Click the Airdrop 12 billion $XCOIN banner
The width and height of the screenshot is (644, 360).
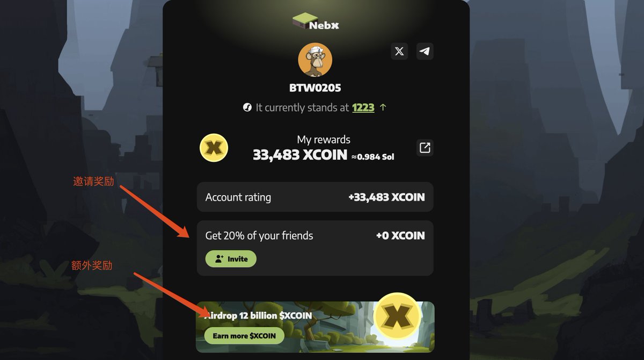(x=315, y=327)
